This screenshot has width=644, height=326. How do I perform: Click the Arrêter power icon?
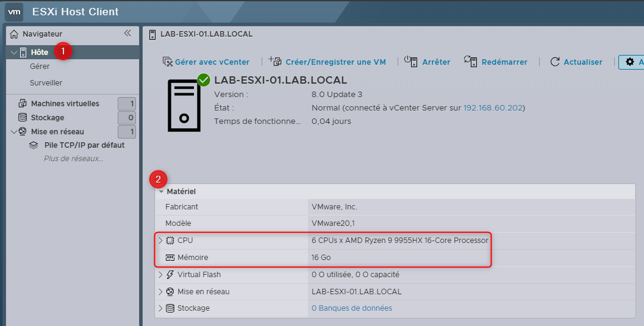[411, 61]
